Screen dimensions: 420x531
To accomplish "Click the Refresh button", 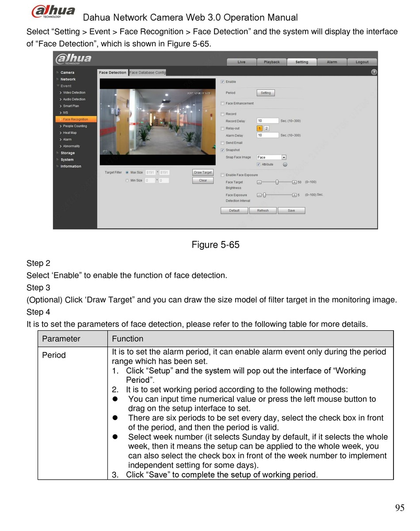I will 263,210.
